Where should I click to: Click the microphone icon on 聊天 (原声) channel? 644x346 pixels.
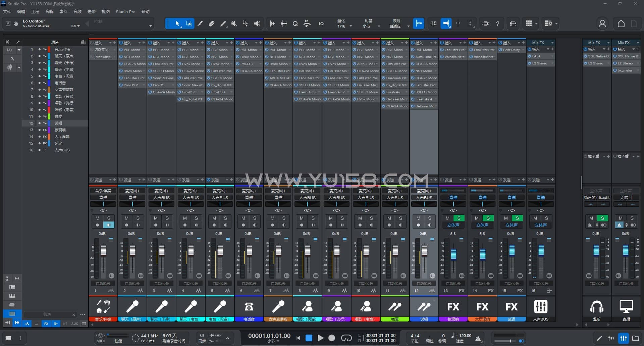click(132, 306)
